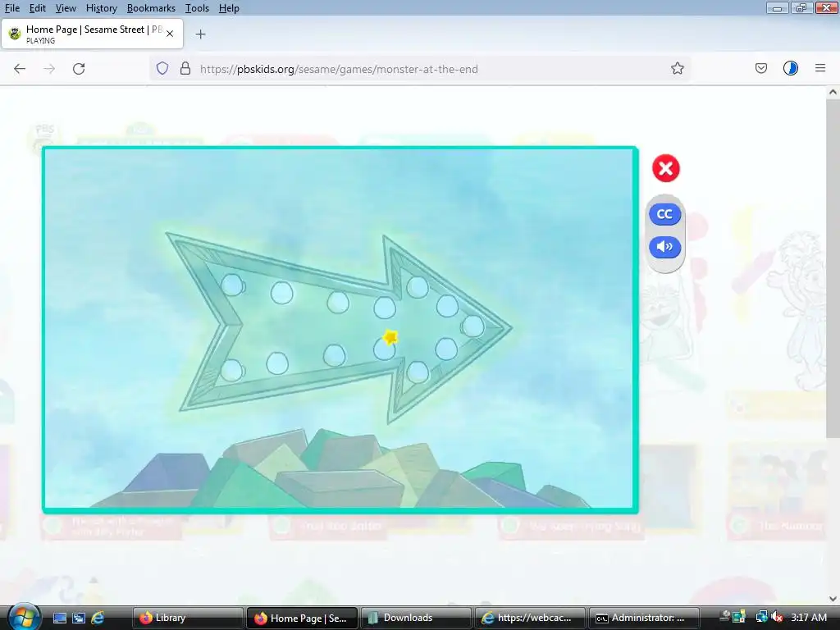
Task: Click the muted volume tray icon
Action: [x=776, y=617]
